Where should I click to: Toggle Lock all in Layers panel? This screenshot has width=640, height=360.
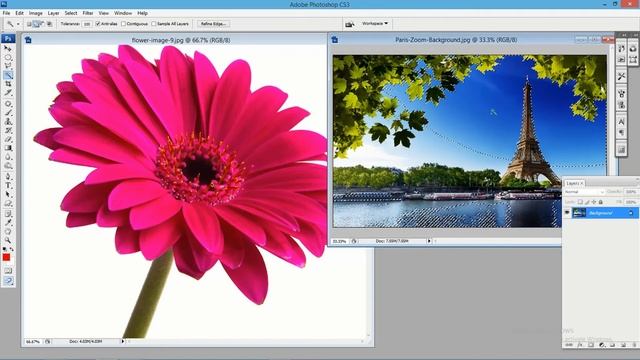coord(601,202)
